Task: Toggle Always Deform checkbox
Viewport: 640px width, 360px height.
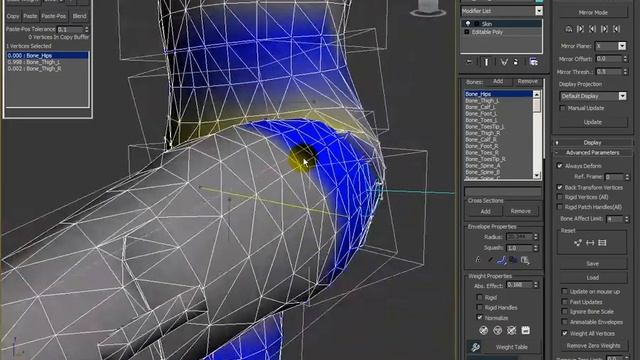Action: tap(560, 166)
